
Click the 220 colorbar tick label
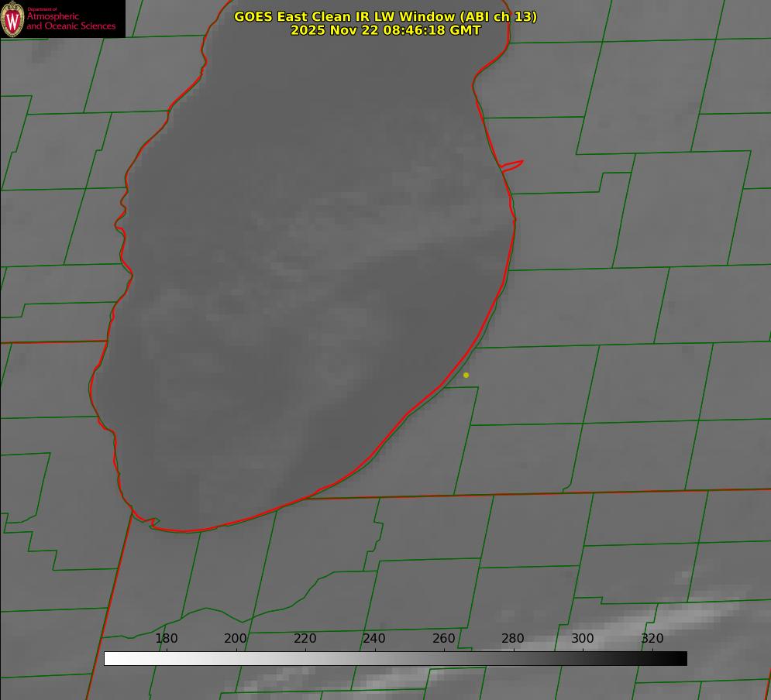tap(305, 639)
